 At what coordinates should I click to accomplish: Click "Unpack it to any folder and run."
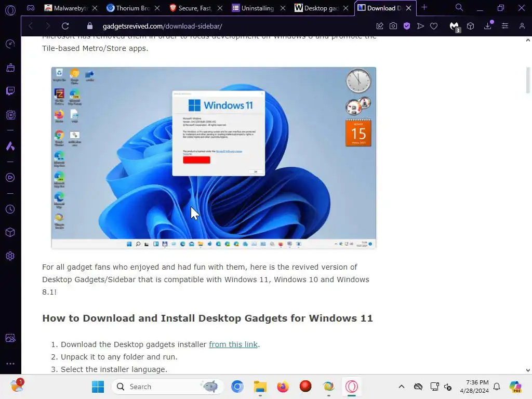119,357
